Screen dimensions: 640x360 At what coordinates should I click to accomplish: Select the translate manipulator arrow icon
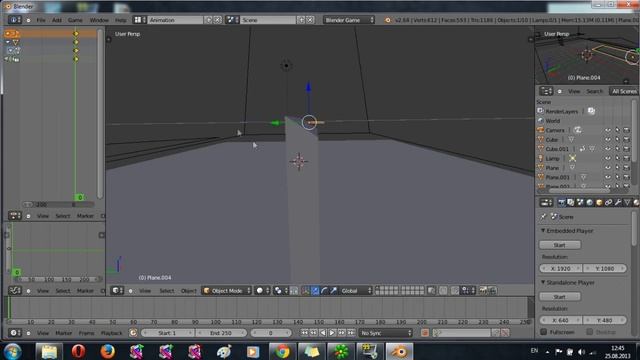[x=315, y=291]
